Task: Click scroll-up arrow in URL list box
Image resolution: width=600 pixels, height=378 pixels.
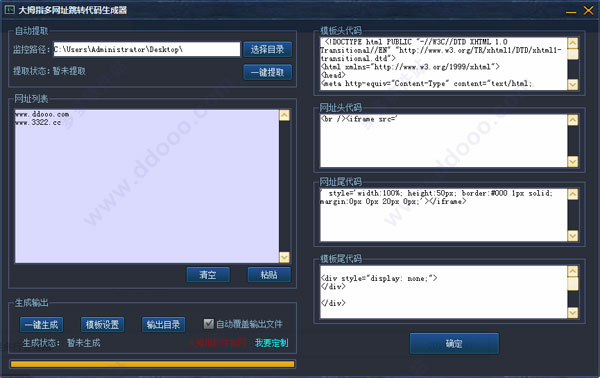Action: pyautogui.click(x=284, y=115)
